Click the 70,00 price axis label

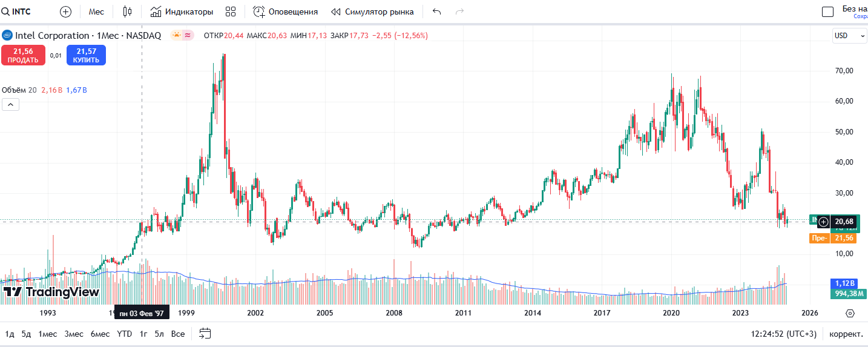click(x=844, y=71)
